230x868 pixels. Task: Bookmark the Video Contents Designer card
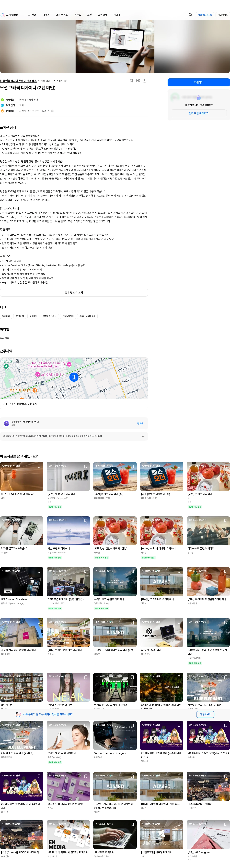pos(132,725)
